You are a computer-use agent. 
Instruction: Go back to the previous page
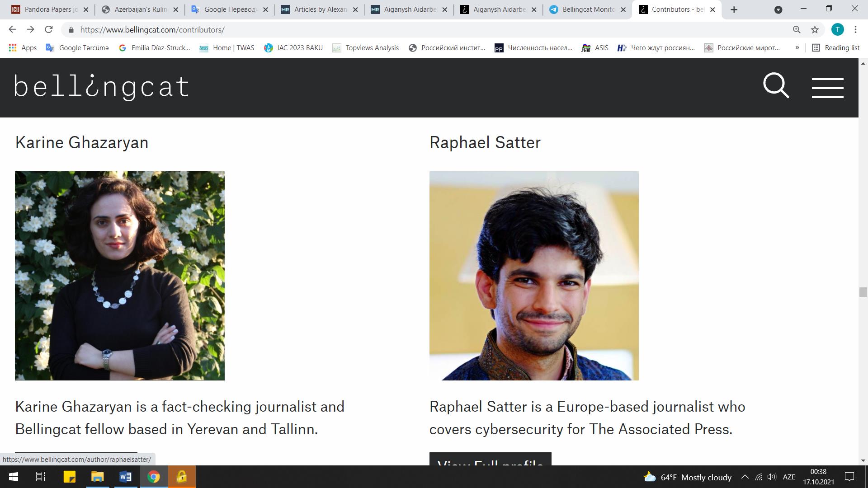coord(12,30)
